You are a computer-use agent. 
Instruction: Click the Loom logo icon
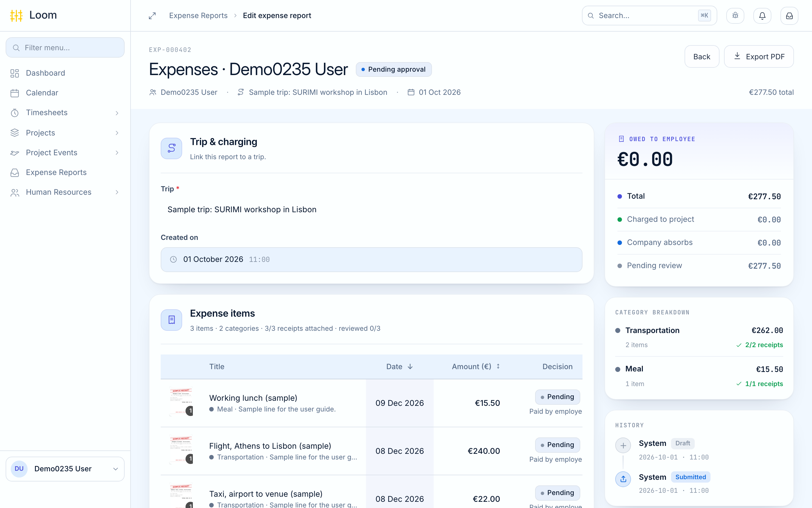16,16
